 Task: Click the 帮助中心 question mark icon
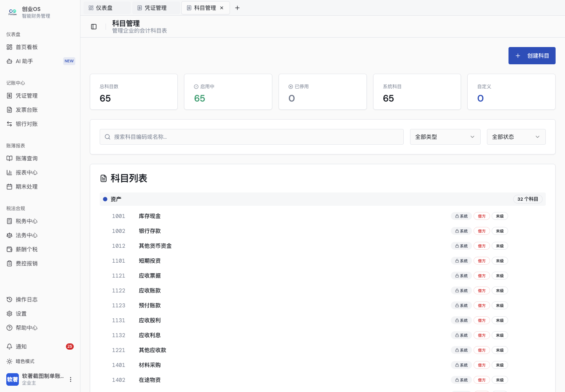coord(9,328)
